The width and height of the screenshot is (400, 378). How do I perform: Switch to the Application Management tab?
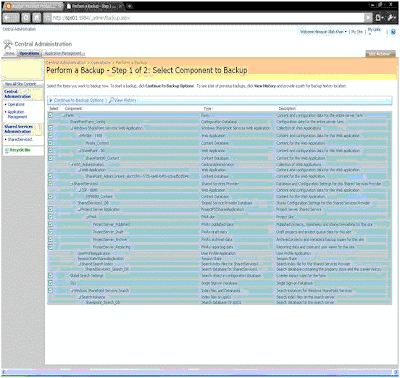[x=64, y=53]
